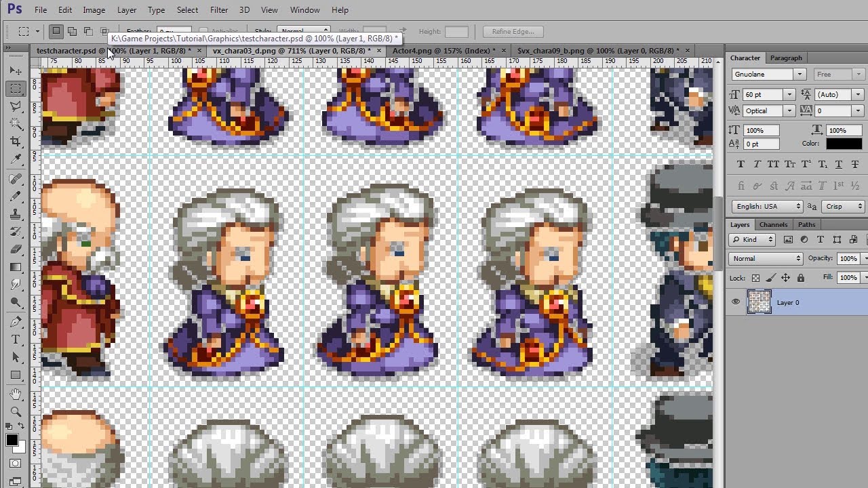Hide Layer 0 with the eye icon
The image size is (868, 488).
coord(736,302)
